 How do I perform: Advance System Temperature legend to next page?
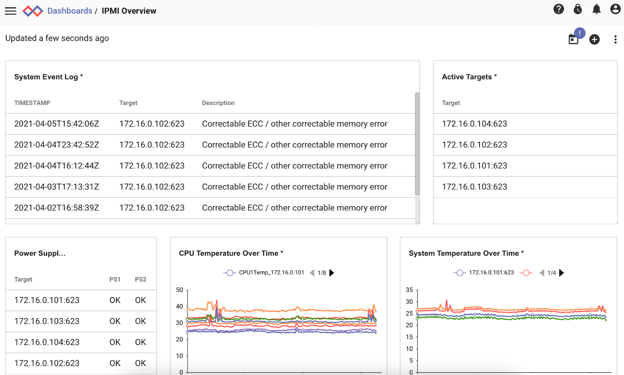click(x=561, y=273)
